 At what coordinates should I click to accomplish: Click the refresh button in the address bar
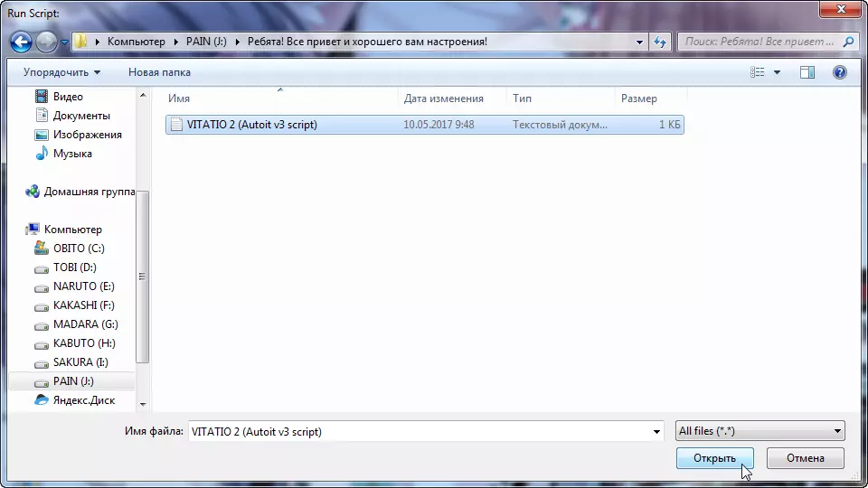[x=660, y=42]
